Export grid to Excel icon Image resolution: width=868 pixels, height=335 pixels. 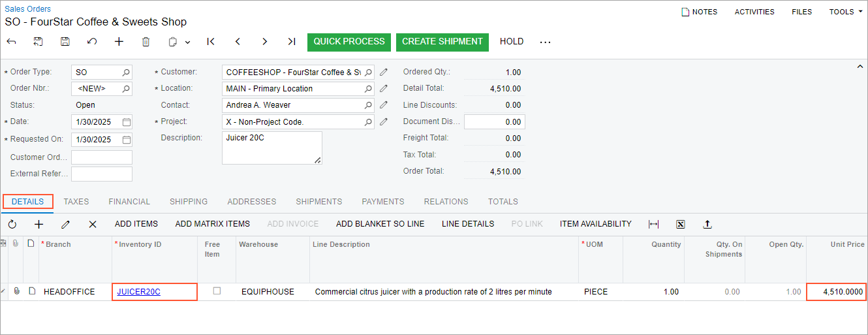point(681,224)
